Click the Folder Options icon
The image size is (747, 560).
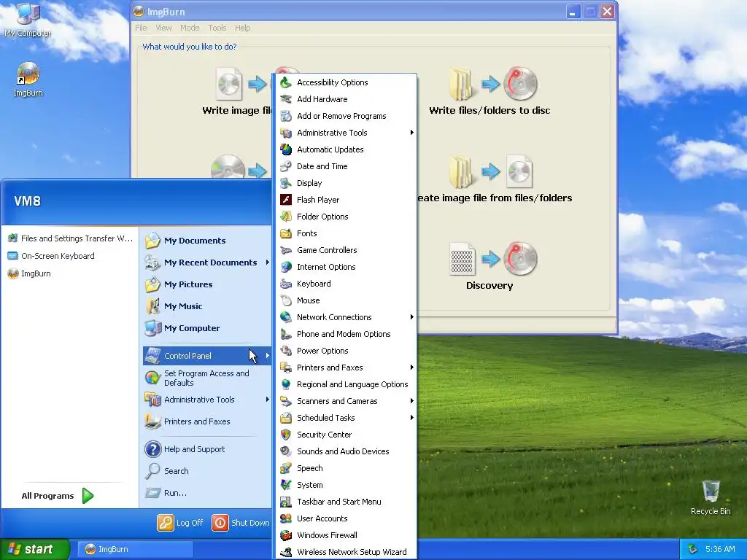tap(286, 216)
